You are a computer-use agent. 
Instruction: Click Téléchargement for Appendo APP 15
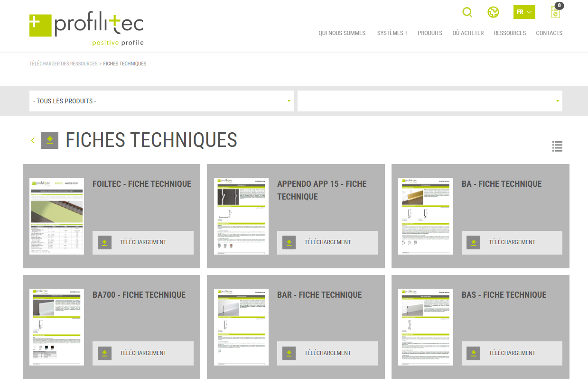click(x=327, y=242)
